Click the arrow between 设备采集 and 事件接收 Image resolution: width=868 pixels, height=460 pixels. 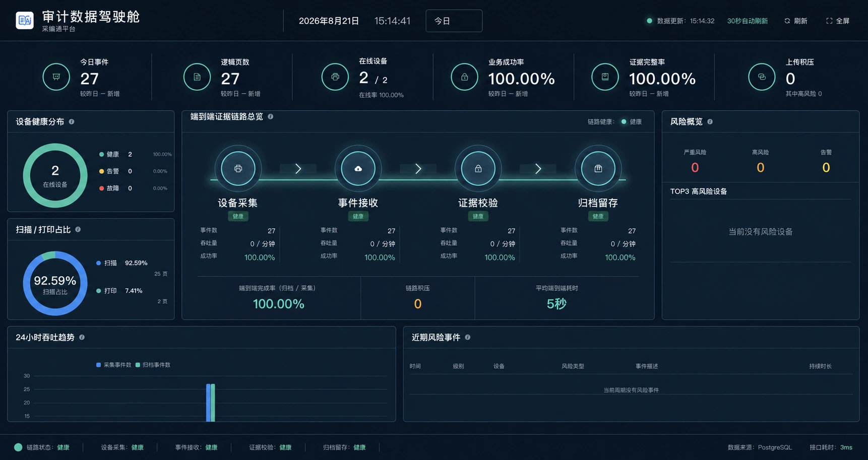[298, 169]
